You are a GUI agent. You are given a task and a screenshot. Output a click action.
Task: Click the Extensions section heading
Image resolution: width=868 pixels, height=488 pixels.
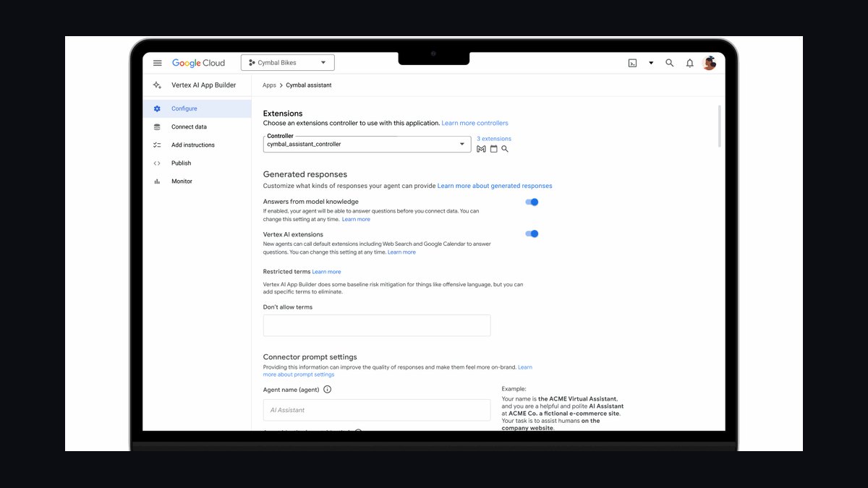[x=283, y=114]
